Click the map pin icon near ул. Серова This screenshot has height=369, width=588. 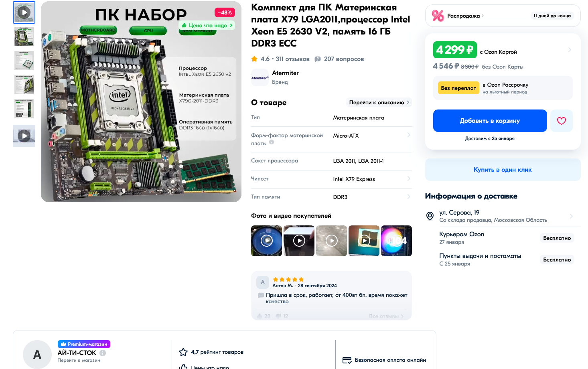[430, 216]
